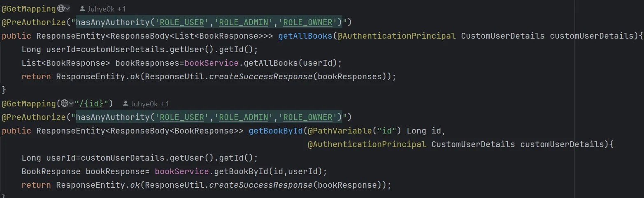Click closing brace after getAllBooks method

pyautogui.click(x=4, y=90)
